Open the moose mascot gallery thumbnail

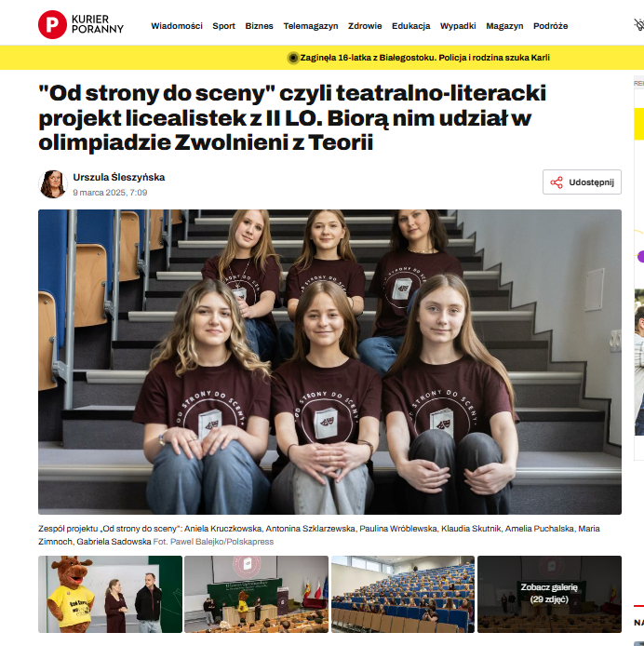point(110,594)
